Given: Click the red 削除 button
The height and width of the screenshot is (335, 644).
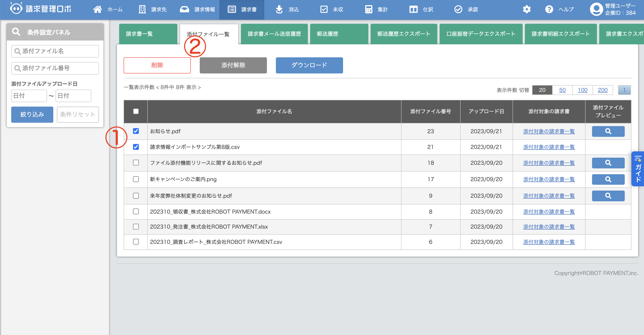Looking at the screenshot, I should tap(157, 65).
